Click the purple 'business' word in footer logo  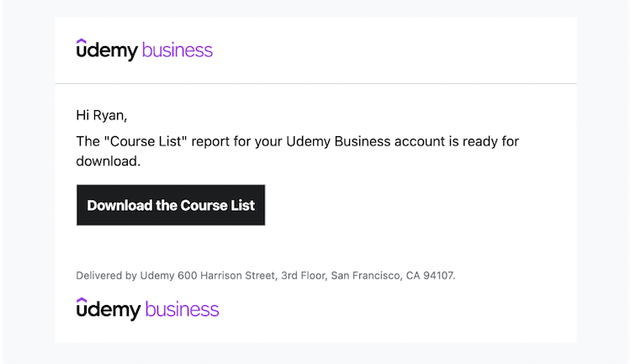click(182, 310)
